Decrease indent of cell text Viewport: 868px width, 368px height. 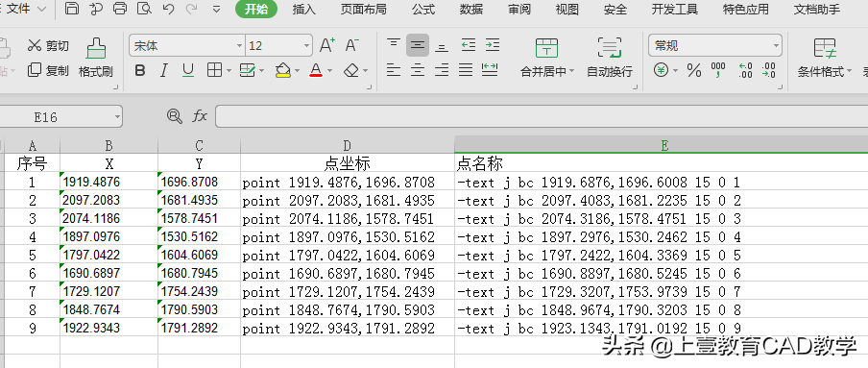(x=469, y=45)
